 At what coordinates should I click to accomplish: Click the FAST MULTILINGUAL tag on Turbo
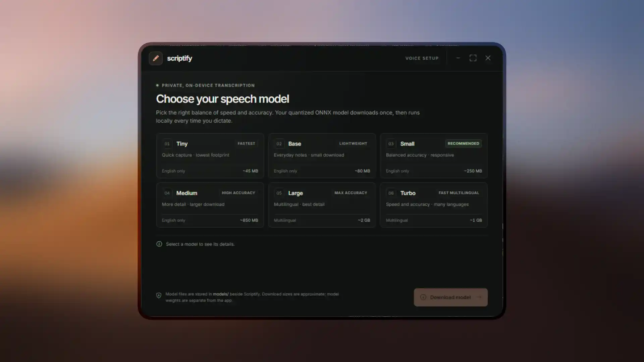pos(459,193)
